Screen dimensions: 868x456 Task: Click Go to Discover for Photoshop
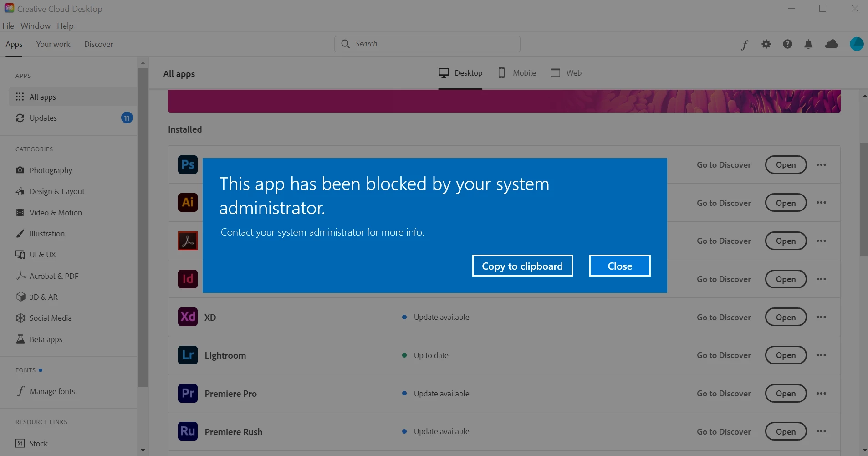[x=724, y=164]
